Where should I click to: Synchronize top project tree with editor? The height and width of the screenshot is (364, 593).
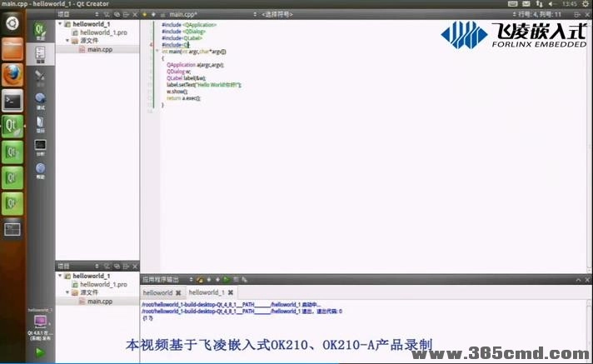[117, 14]
